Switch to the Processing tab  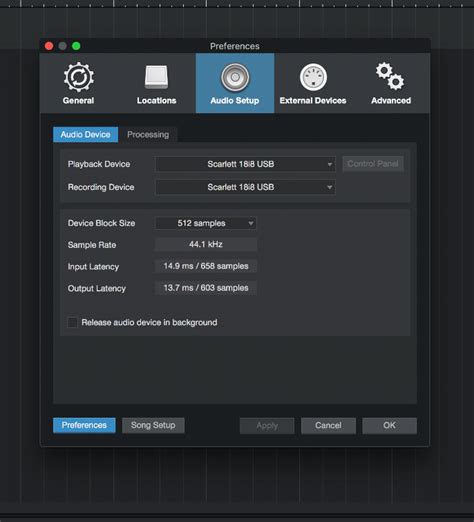point(148,135)
